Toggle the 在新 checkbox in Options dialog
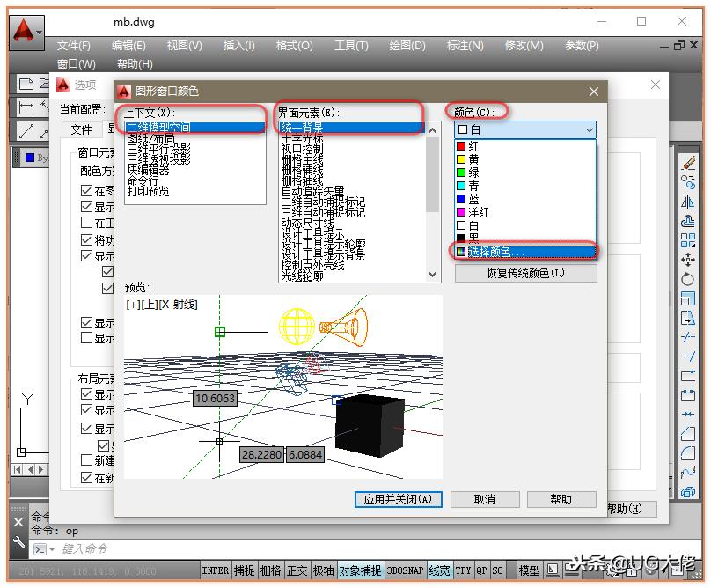The height and width of the screenshot is (588, 711). (86, 477)
